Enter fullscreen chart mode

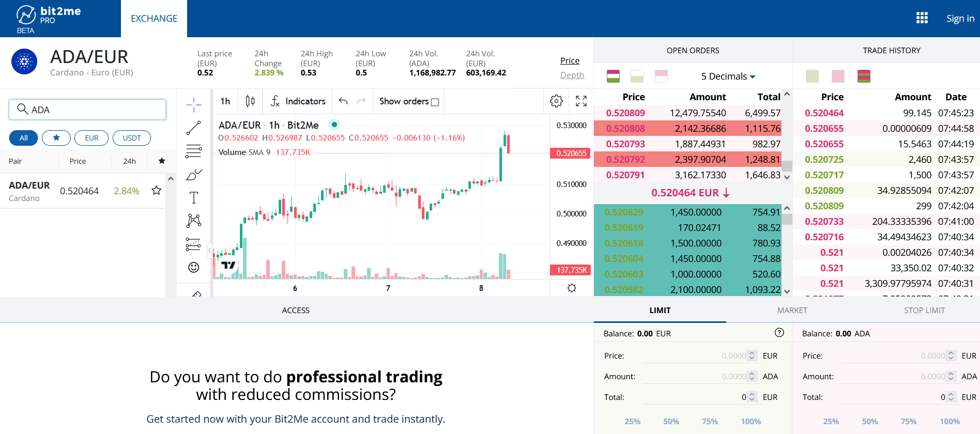pos(581,101)
